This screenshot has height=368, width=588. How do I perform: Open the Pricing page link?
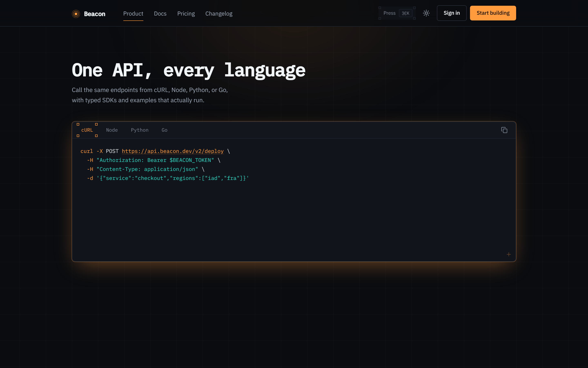coord(186,14)
